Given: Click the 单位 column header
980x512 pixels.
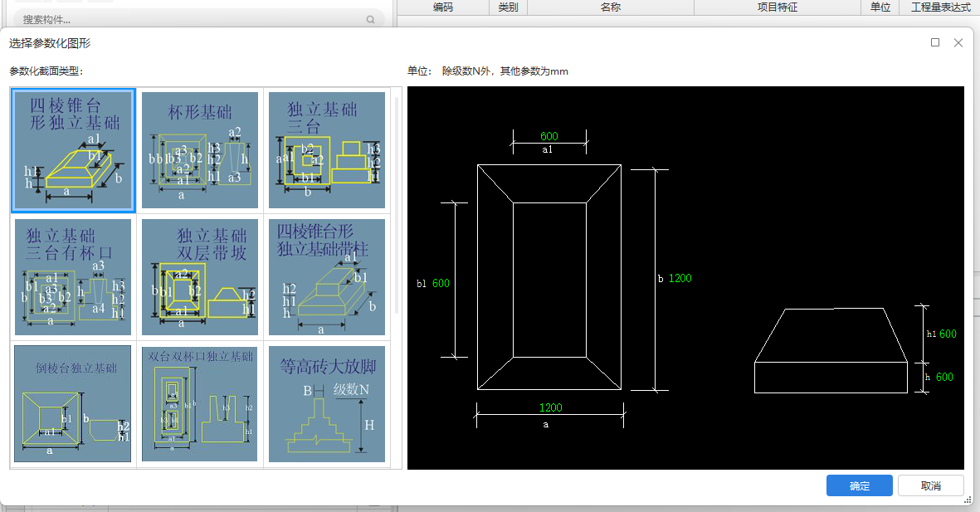Looking at the screenshot, I should coord(880,7).
